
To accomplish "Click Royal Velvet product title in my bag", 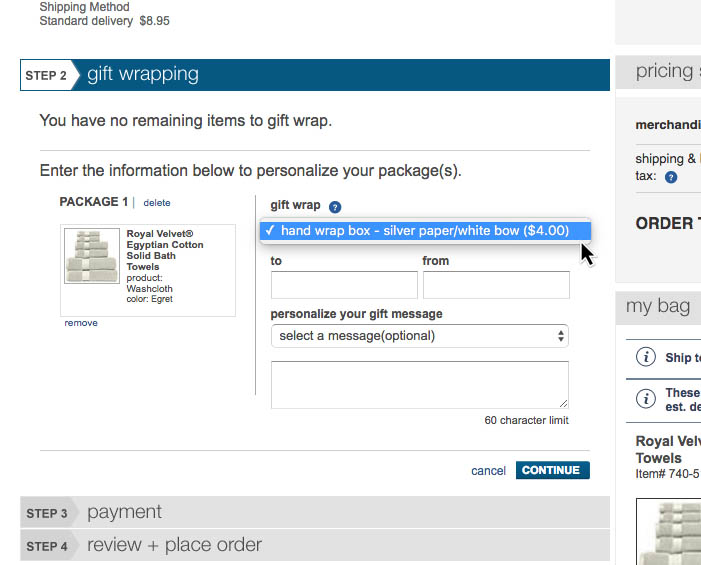I will click(668, 449).
